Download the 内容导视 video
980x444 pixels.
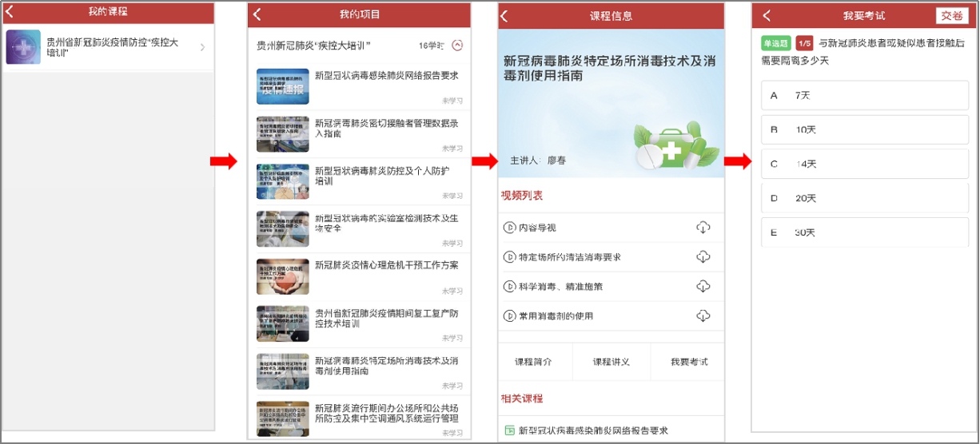pos(703,228)
